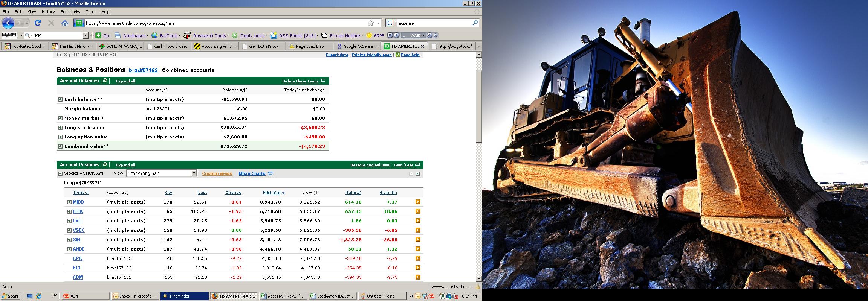The image size is (868, 301).
Task: Collapse the Stocks positions section
Action: 60,173
